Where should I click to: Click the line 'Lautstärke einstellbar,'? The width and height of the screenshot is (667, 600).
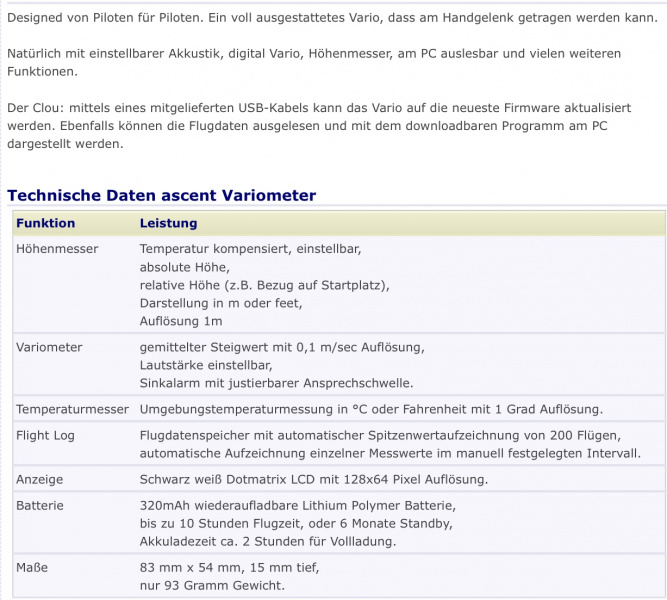coord(206,366)
